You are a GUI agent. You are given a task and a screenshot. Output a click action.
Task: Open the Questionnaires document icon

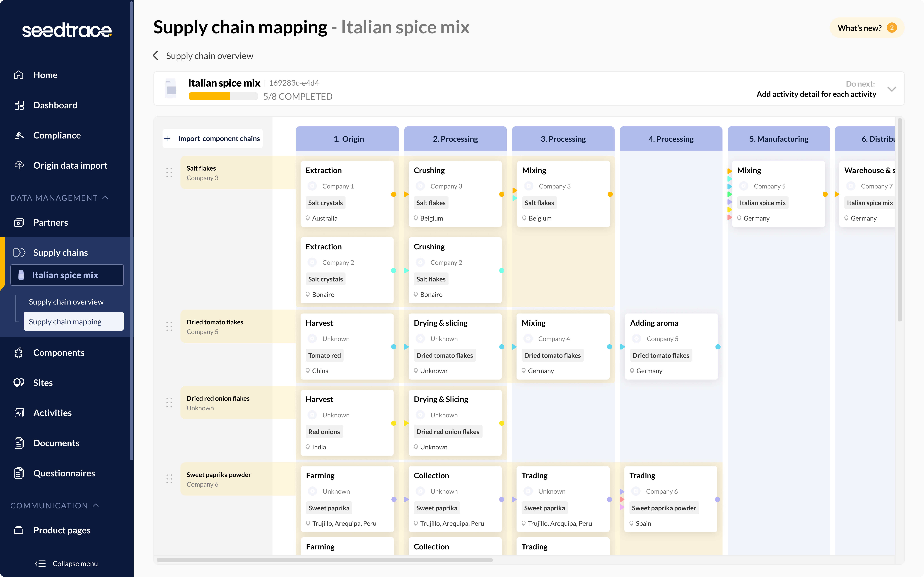tap(19, 473)
